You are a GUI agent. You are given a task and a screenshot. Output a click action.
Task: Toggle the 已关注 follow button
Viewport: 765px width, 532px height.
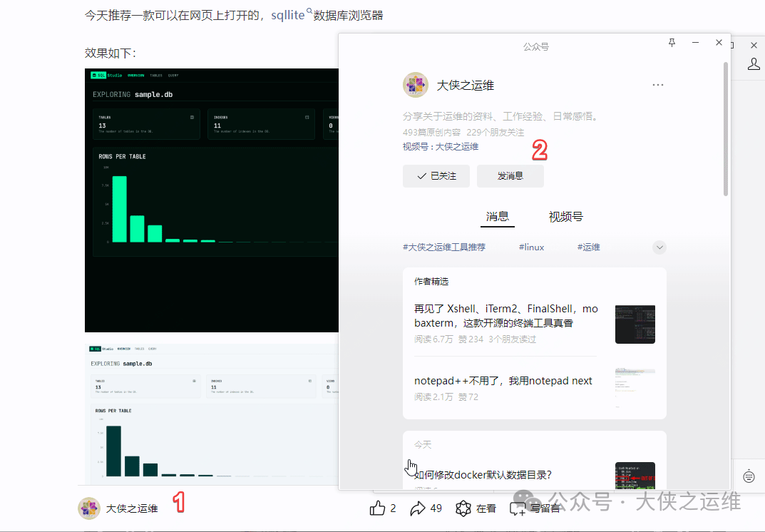tap(436, 176)
